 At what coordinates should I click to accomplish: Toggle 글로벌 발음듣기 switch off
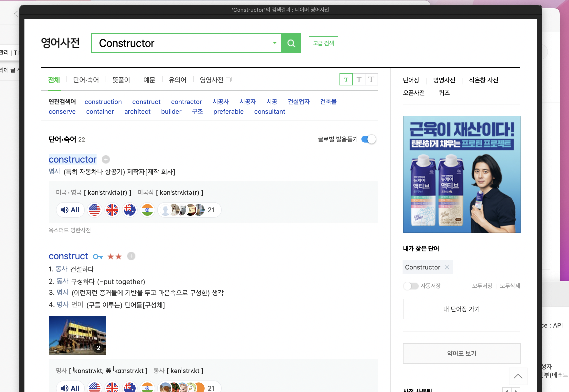click(368, 139)
